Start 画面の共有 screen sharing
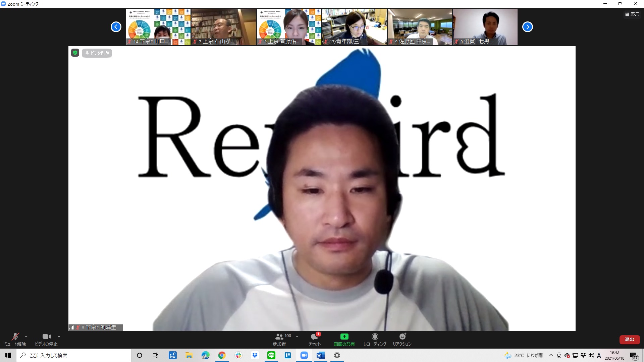 (344, 339)
